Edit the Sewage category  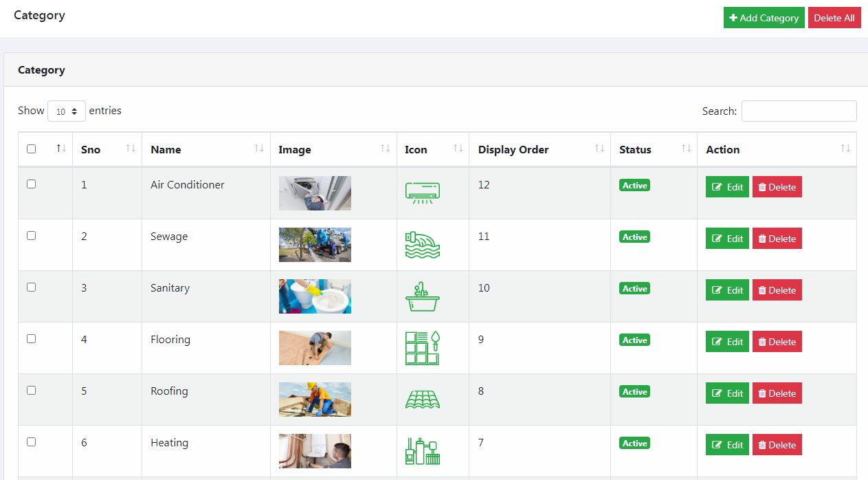(727, 239)
